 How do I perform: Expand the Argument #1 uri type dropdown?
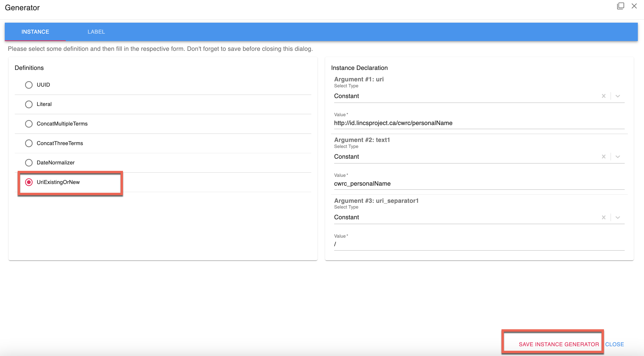coord(618,96)
